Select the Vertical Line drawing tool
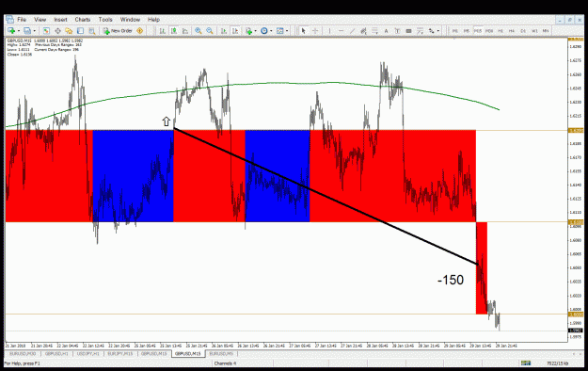The height and width of the screenshot is (371, 588). (x=329, y=31)
